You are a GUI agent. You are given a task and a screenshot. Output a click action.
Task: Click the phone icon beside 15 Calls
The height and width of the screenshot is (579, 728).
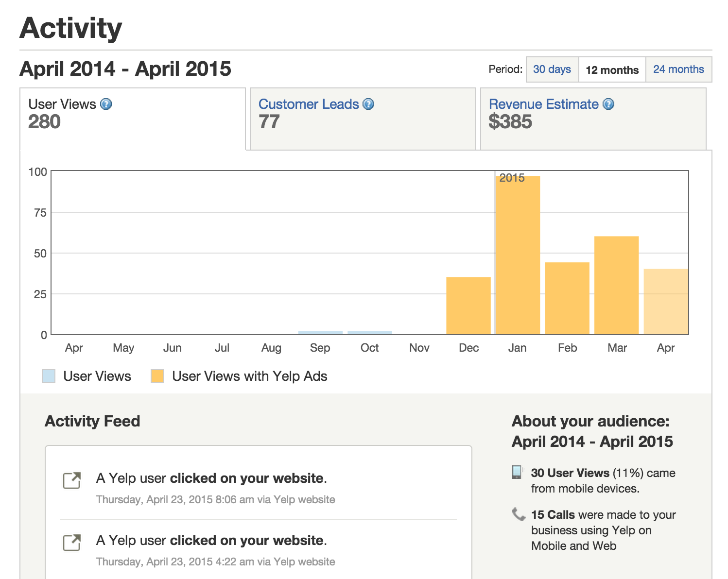[519, 514]
